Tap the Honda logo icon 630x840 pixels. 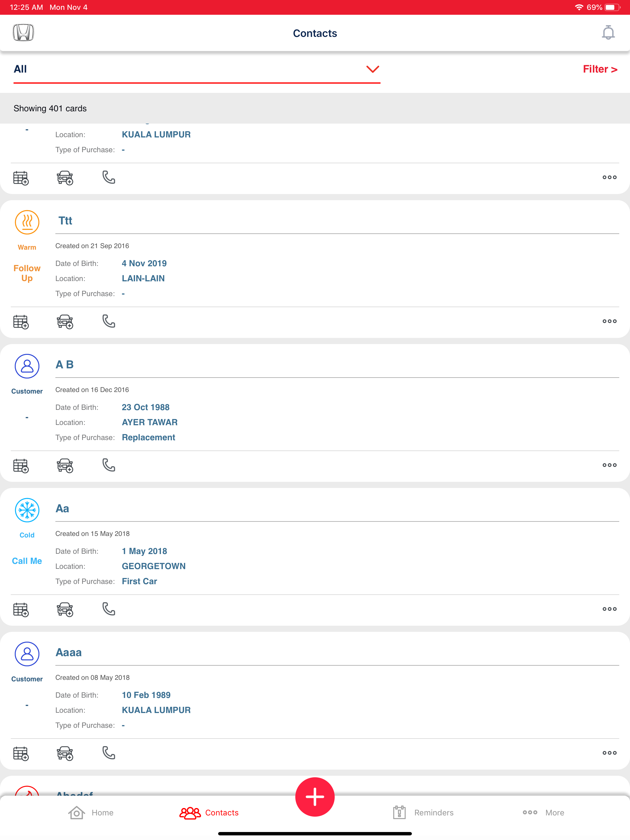click(23, 33)
